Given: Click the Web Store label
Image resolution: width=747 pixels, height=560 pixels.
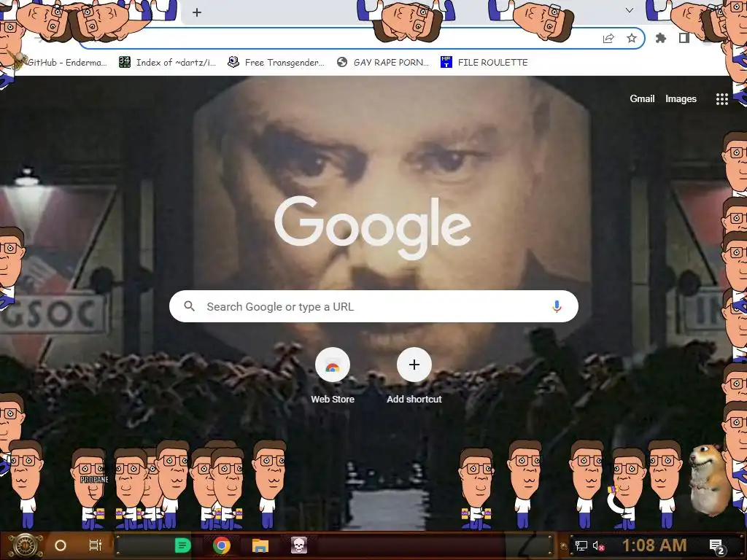Looking at the screenshot, I should [333, 399].
